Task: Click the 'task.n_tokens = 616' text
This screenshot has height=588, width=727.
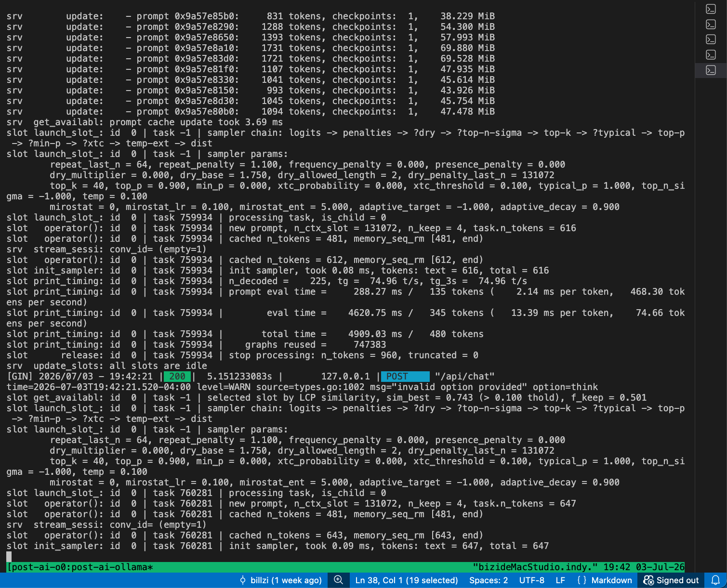Action: 525,228
